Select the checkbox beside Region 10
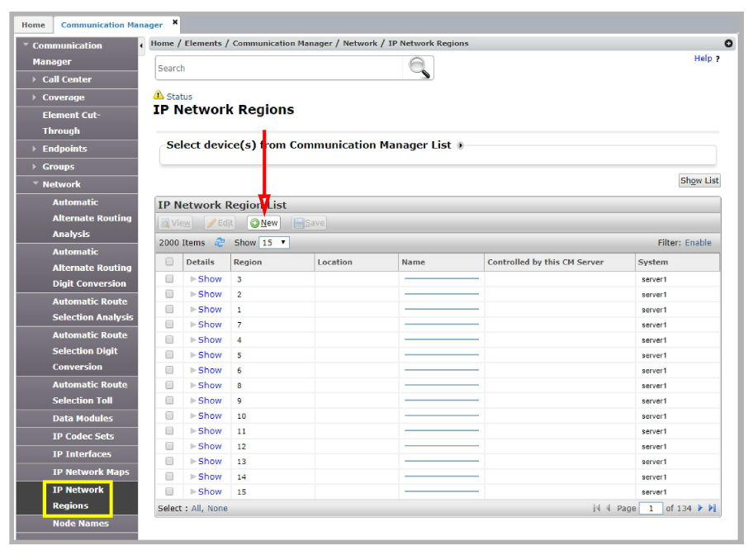753x560 pixels. tap(169, 415)
